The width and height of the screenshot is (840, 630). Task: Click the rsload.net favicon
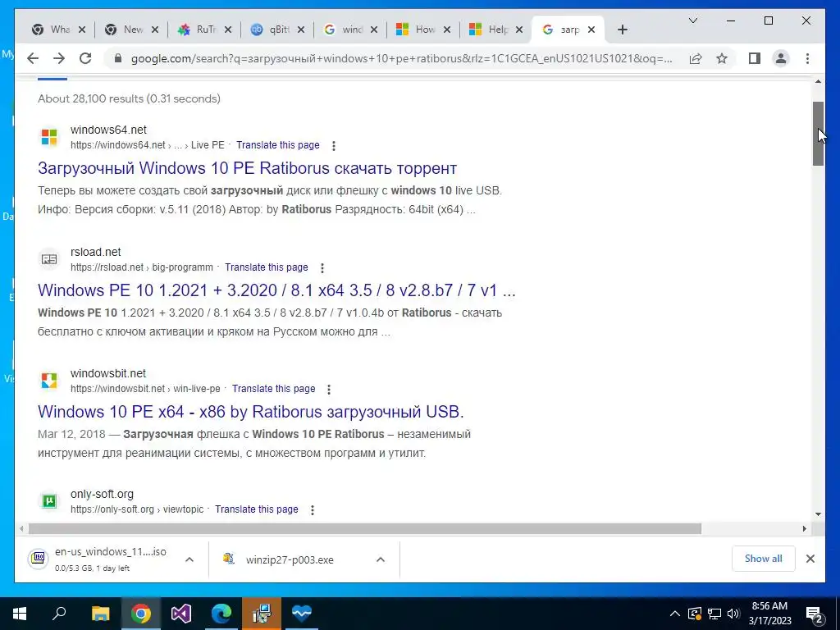(x=49, y=259)
